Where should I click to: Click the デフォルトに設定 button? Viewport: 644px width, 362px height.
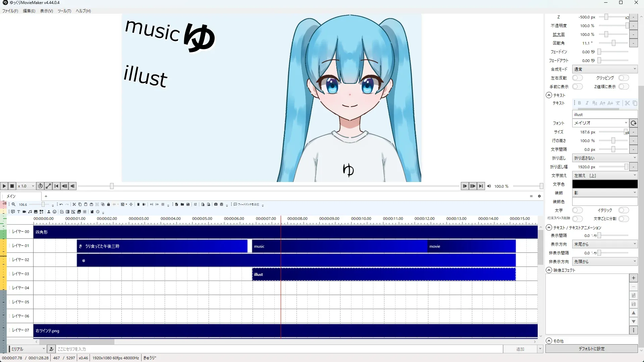pos(591,349)
